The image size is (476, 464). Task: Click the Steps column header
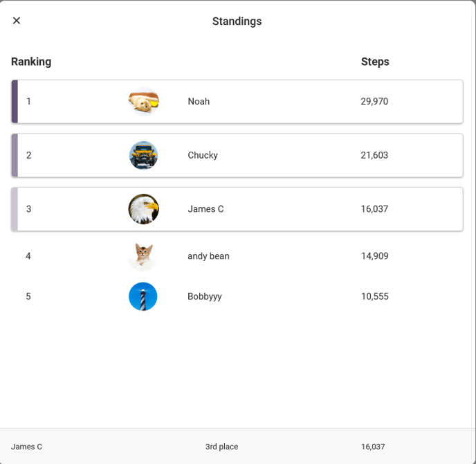(375, 62)
